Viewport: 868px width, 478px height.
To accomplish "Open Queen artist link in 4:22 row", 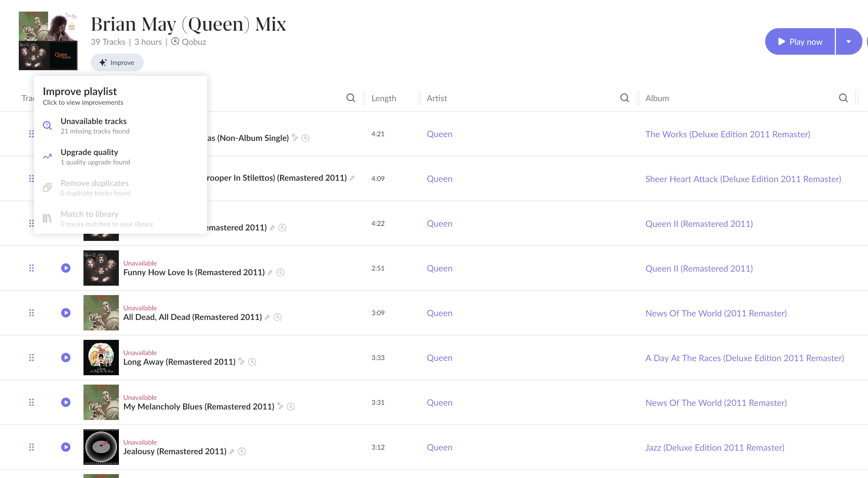I will [440, 224].
